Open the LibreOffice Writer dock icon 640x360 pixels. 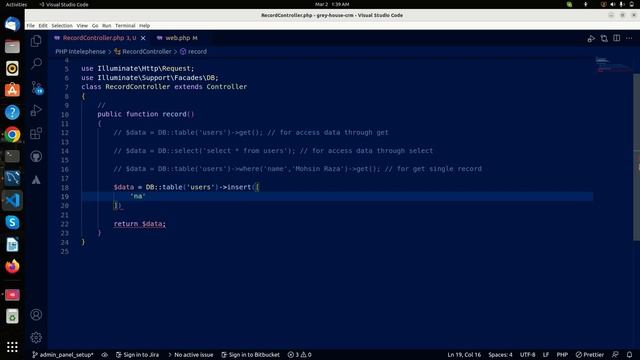(x=12, y=244)
